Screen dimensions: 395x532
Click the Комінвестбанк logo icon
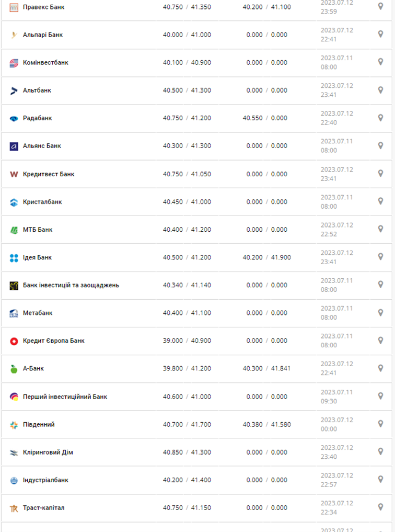[x=14, y=63]
